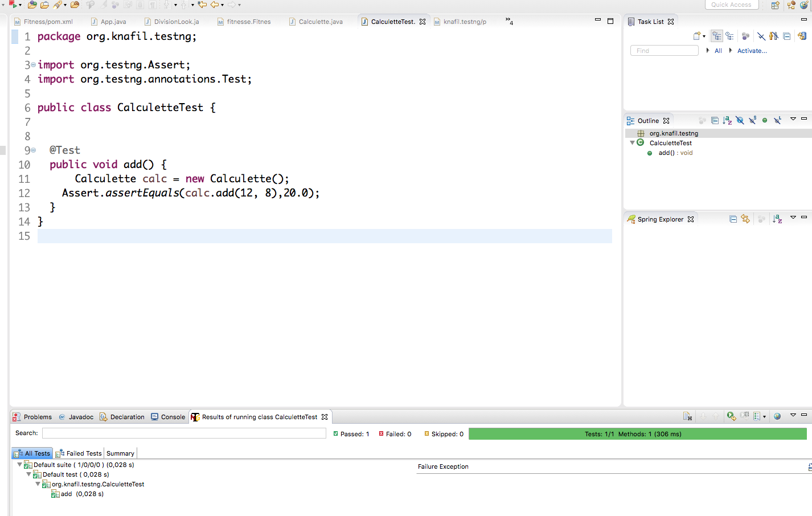Click the Open Perspective icon
This screenshot has width=812, height=516.
776,5
